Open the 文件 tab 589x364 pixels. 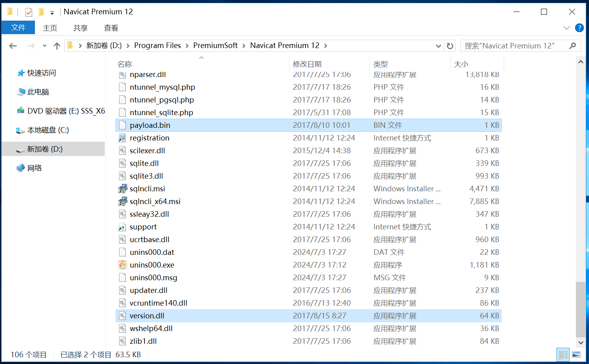click(x=18, y=27)
